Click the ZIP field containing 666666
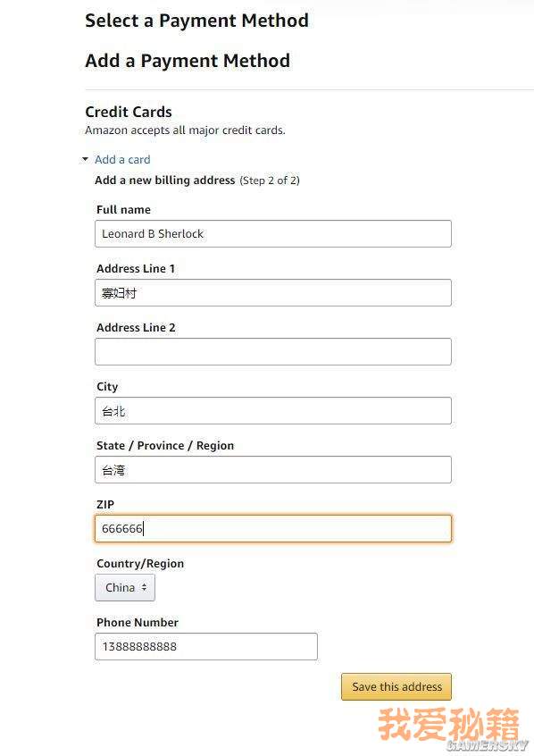The height and width of the screenshot is (756, 534). 273,528
